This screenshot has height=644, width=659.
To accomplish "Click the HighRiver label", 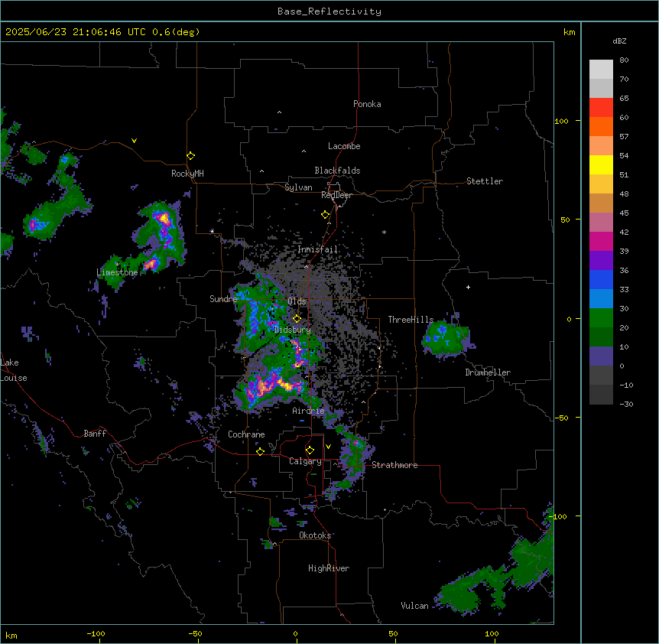I will 329,568.
